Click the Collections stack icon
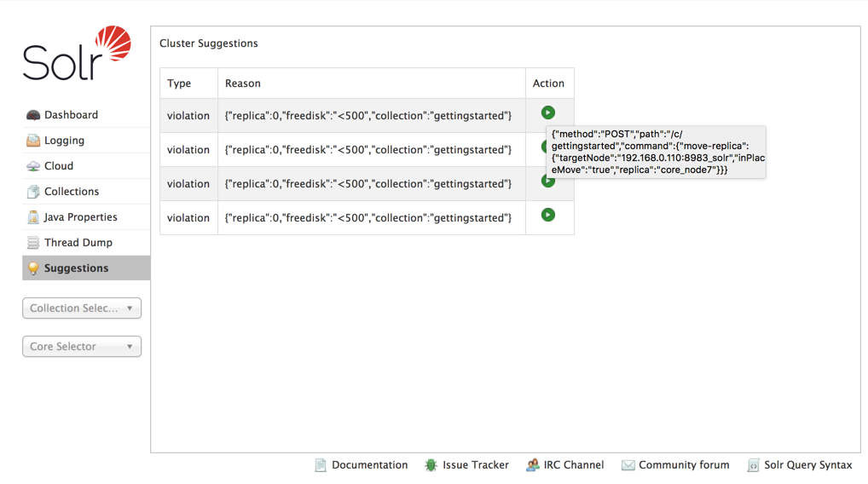 (x=33, y=192)
